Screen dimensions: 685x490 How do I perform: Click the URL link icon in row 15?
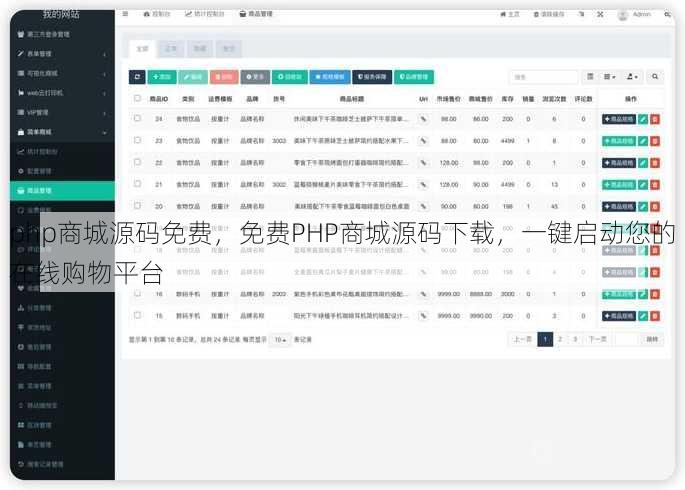(423, 316)
